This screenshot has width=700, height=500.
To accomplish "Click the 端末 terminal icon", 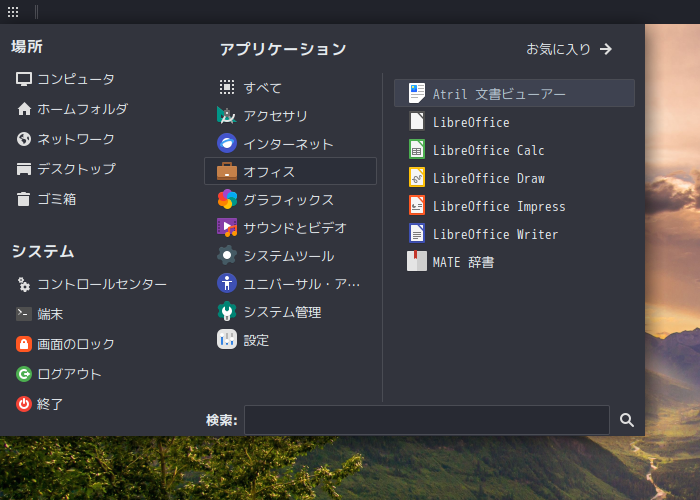I will (24, 314).
